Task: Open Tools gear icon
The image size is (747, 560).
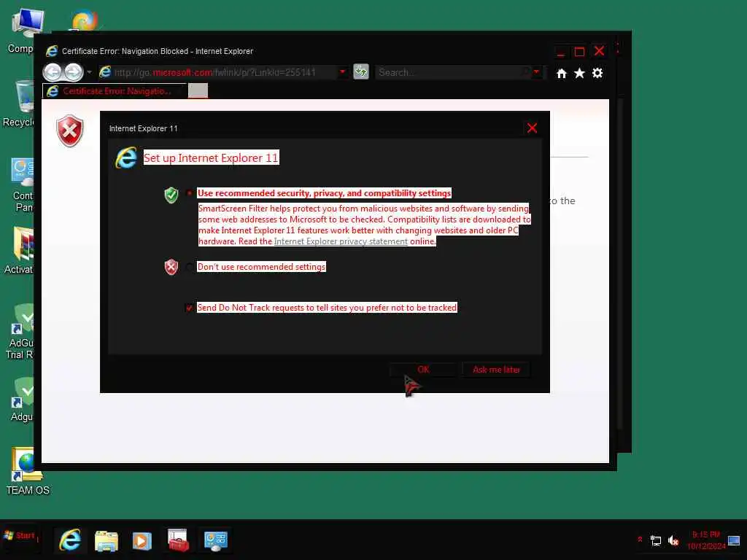Action: tap(597, 74)
